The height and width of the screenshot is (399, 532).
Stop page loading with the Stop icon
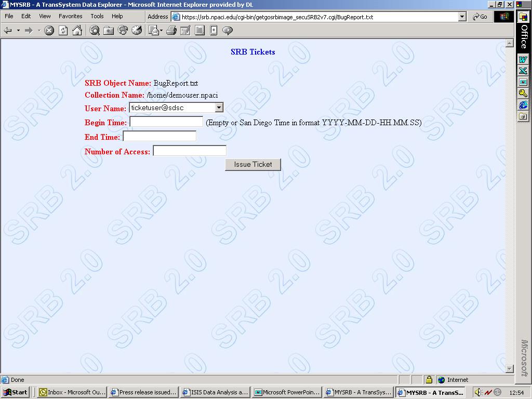(x=49, y=31)
